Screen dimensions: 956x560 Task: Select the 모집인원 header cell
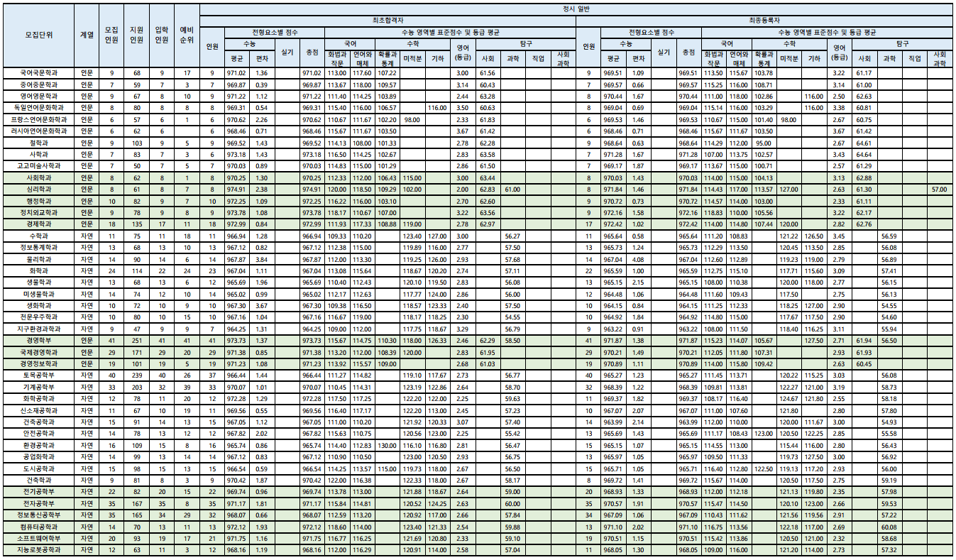111,35
